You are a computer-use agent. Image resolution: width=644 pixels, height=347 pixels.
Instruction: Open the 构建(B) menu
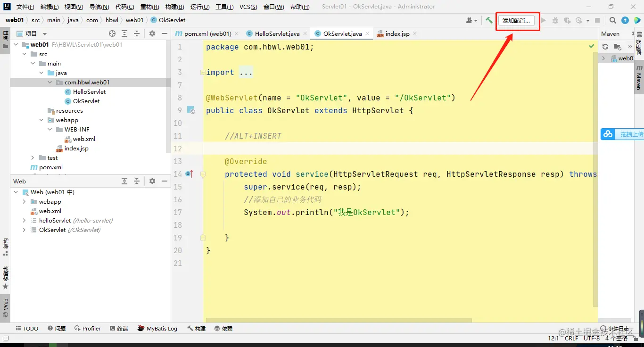(x=174, y=7)
